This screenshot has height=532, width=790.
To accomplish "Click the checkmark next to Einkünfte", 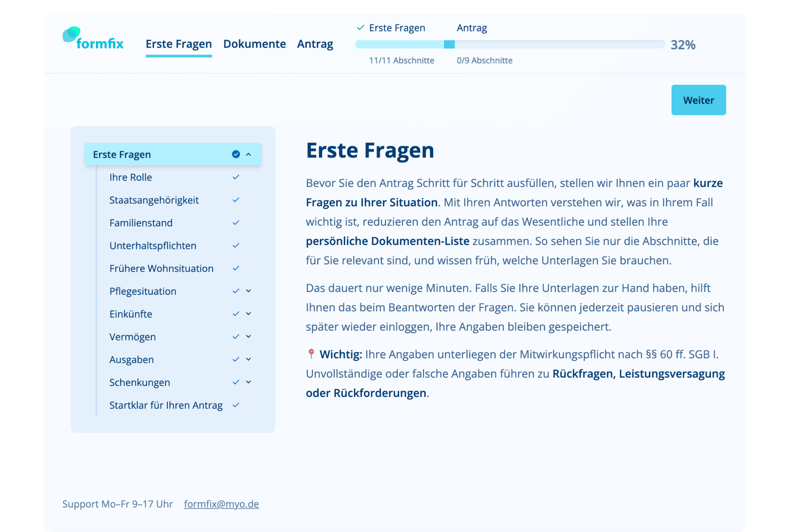I will (236, 314).
